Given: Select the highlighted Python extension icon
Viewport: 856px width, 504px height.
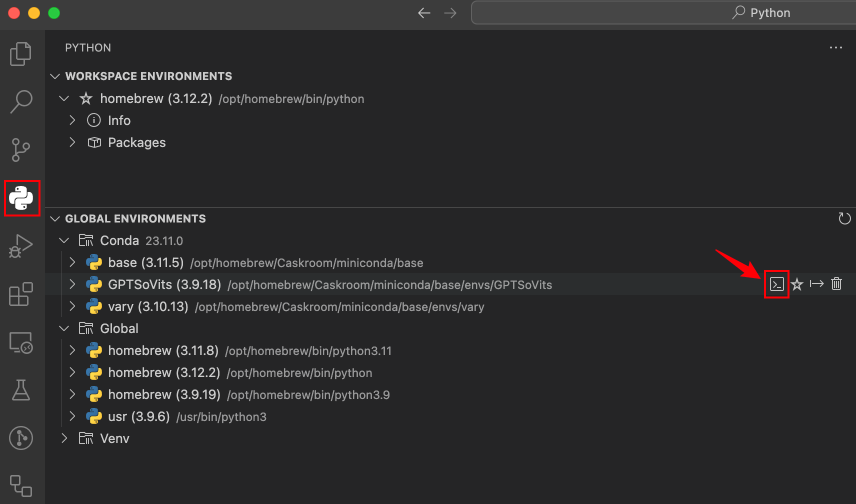Looking at the screenshot, I should point(22,198).
